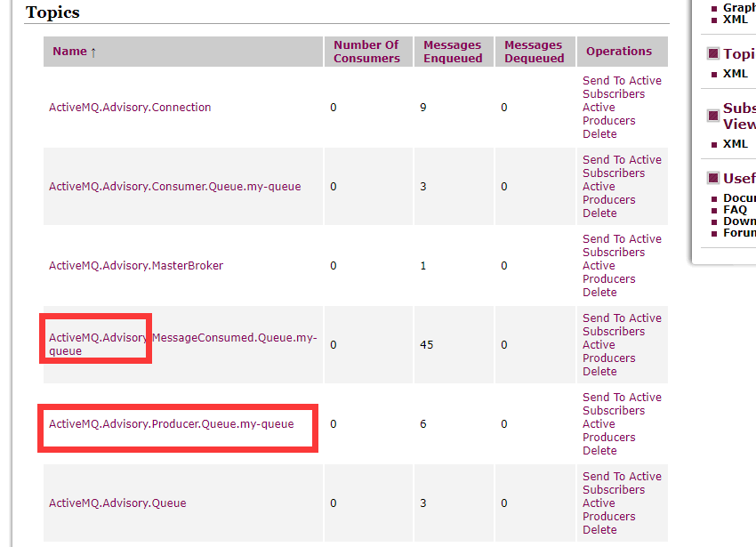Open ActiveMQ.Advisory.Consumer.Queue.my-queue topic
Screen dimensions: 756x547
point(174,186)
